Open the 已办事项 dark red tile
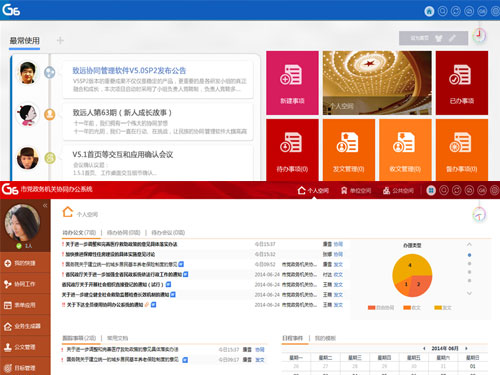 (x=462, y=83)
